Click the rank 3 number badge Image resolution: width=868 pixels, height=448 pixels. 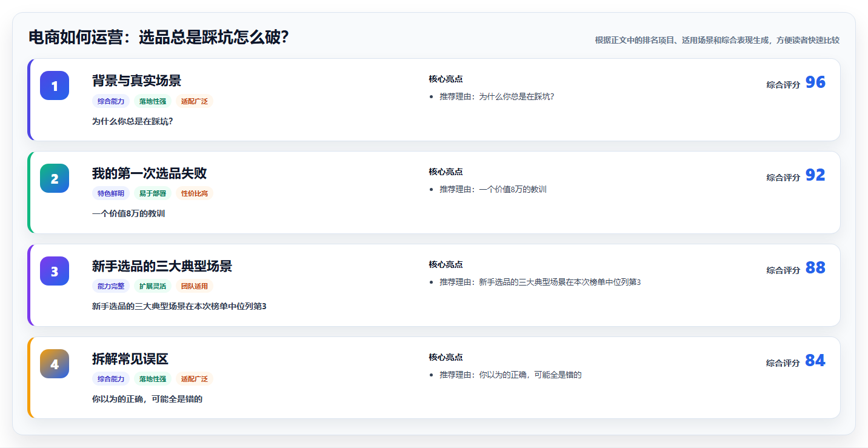[55, 271]
